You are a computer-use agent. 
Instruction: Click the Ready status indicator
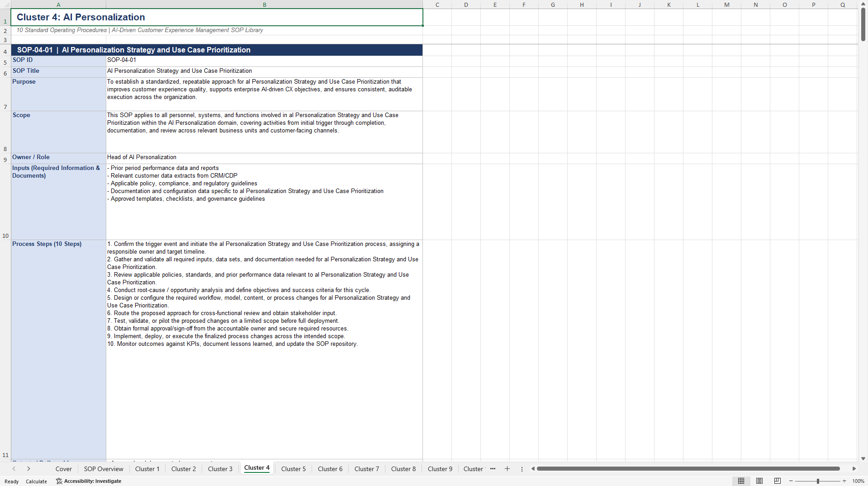click(12, 481)
